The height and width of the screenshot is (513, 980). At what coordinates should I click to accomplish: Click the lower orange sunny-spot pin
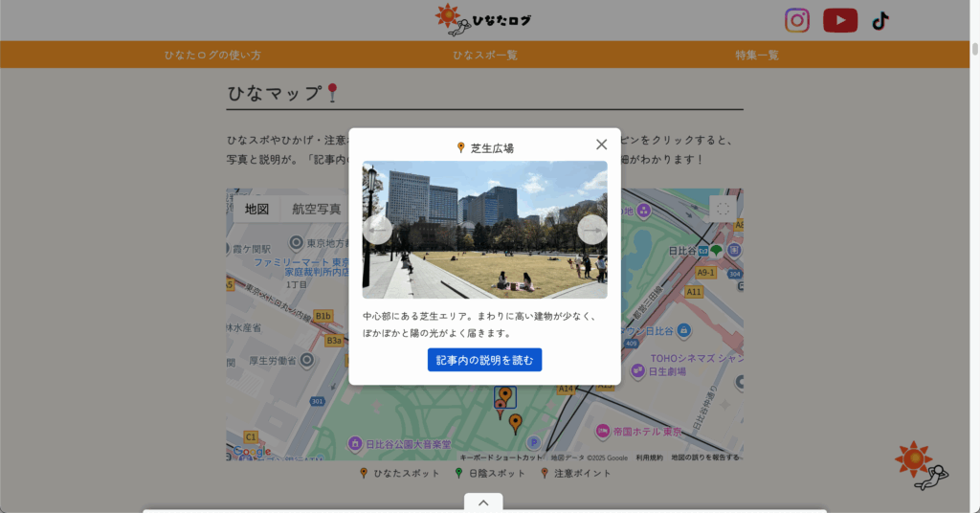(x=515, y=424)
